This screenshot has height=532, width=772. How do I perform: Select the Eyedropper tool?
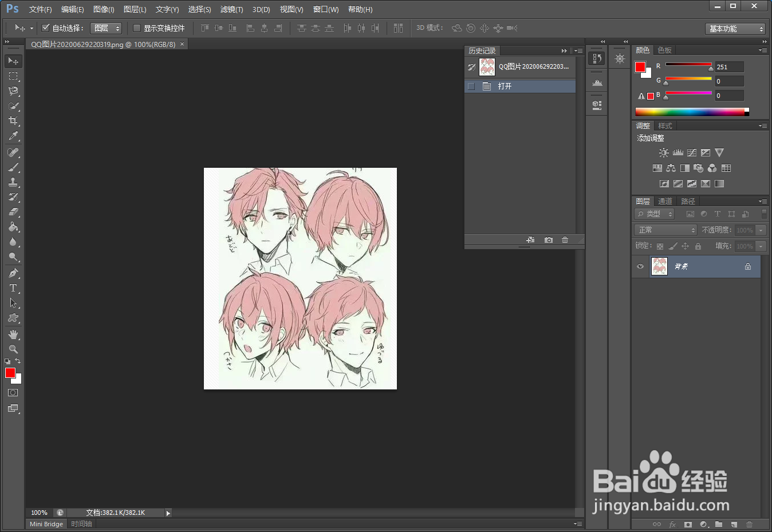pyautogui.click(x=13, y=136)
